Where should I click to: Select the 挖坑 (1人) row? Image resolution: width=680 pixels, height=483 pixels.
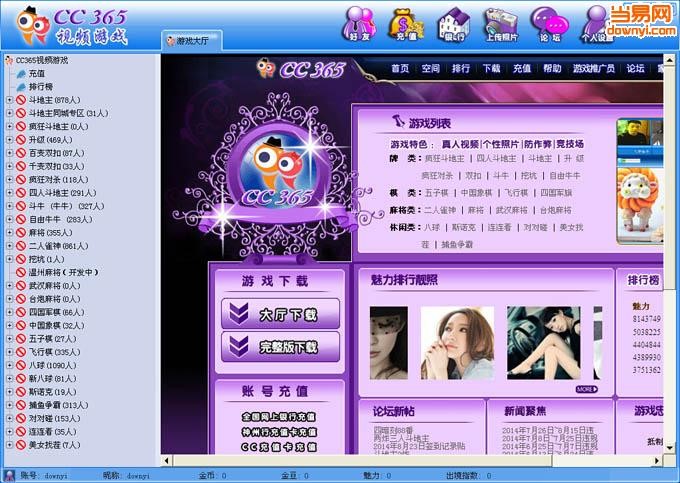pyautogui.click(x=46, y=259)
